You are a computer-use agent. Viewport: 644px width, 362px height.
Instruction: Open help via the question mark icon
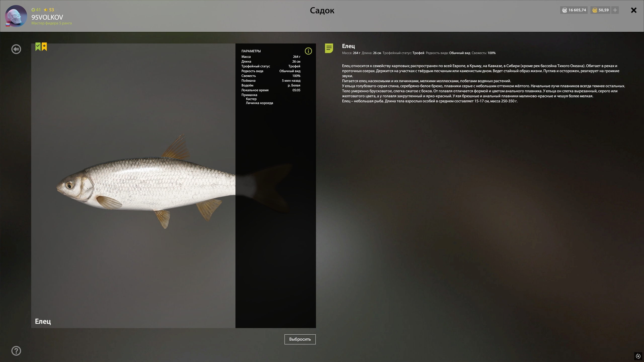point(16,351)
